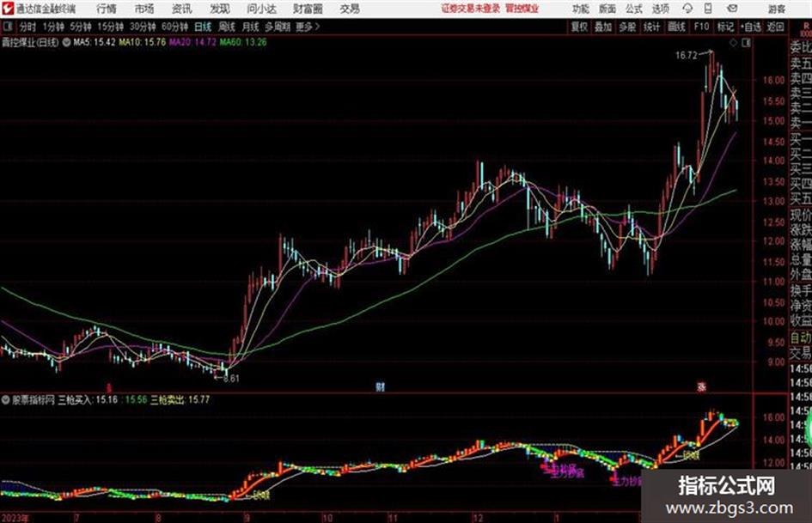Select the 日线 daily period tab
The image size is (812, 523).
(x=203, y=27)
